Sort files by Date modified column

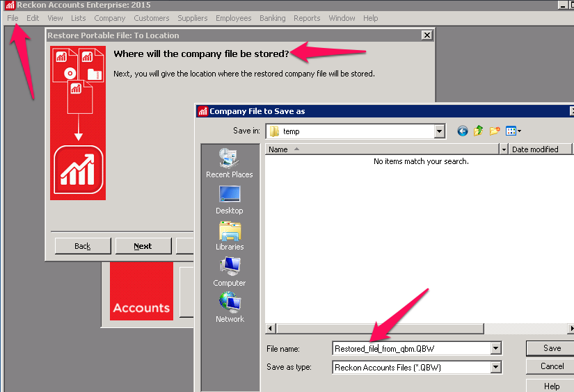click(540, 149)
